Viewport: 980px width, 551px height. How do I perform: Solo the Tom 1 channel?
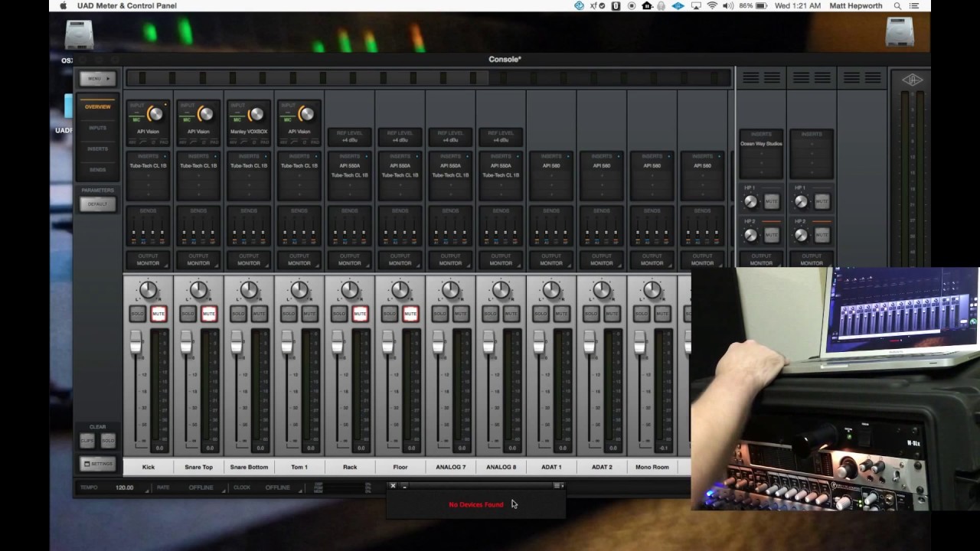289,314
